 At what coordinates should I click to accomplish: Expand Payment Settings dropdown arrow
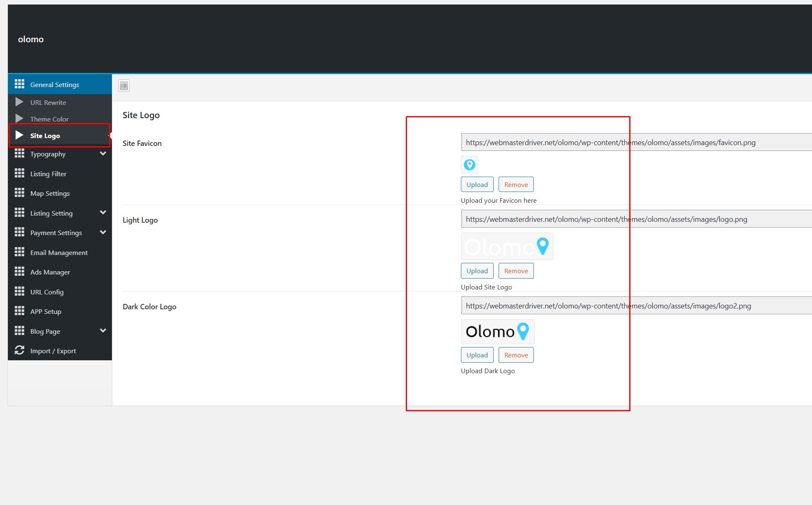[103, 232]
